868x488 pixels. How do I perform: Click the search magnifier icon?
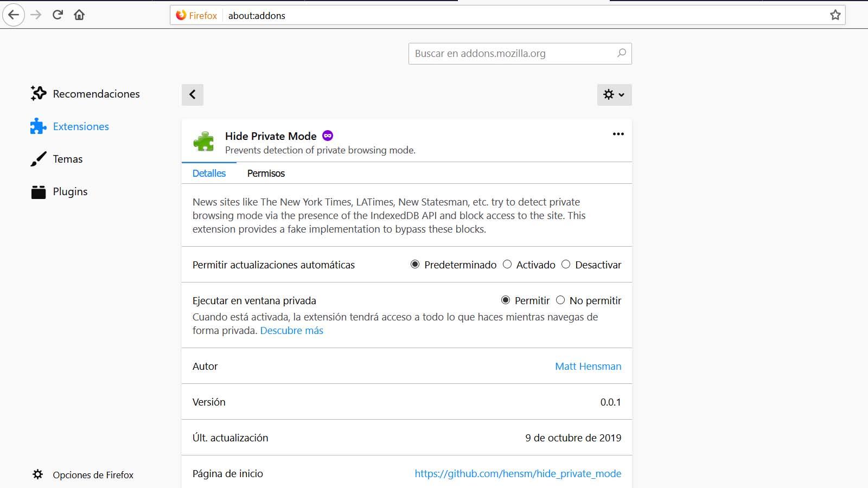click(622, 53)
